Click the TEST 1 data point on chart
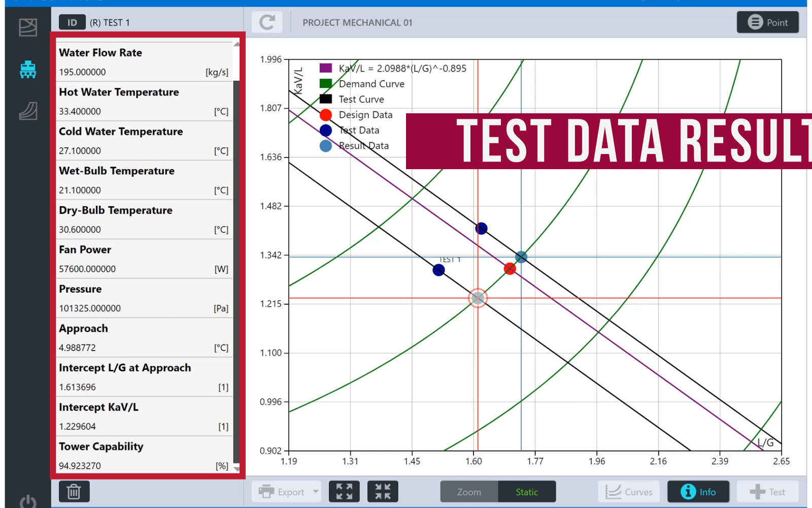The image size is (812, 508). (x=439, y=270)
